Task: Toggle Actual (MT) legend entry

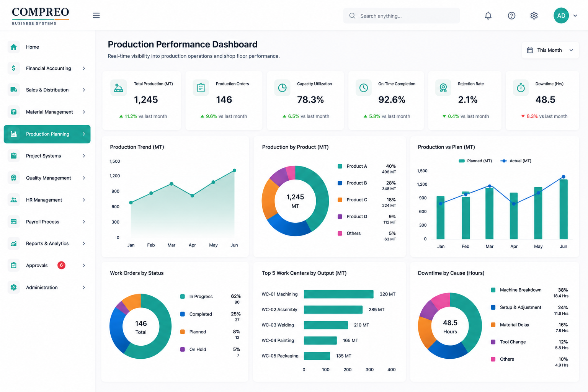Action: coord(516,161)
